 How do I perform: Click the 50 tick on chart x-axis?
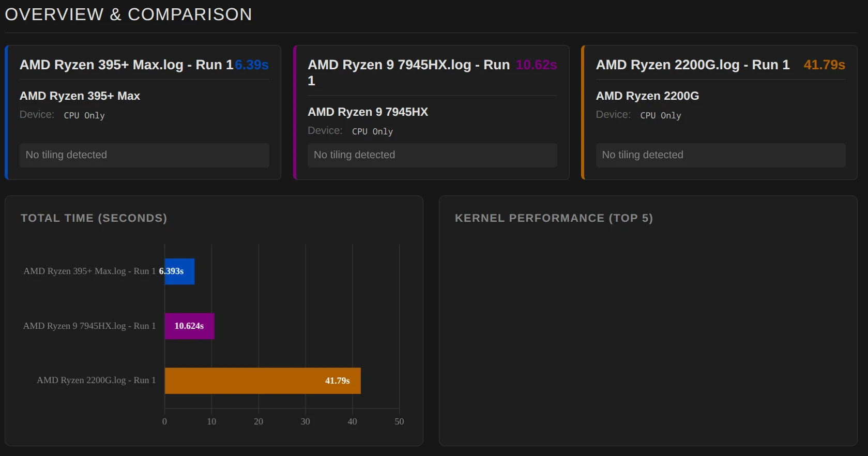pyautogui.click(x=399, y=421)
